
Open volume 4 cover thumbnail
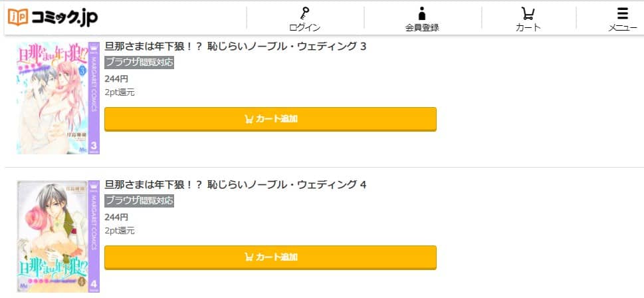pyautogui.click(x=58, y=236)
